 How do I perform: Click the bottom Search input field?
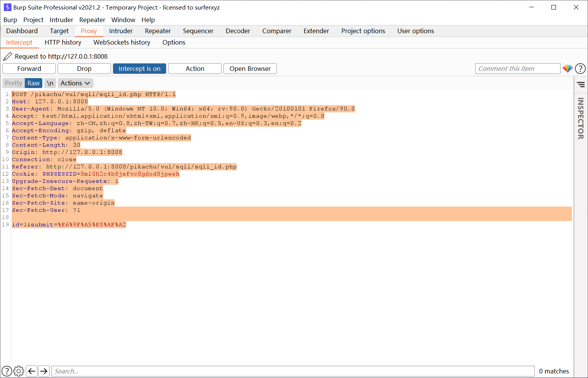click(293, 371)
